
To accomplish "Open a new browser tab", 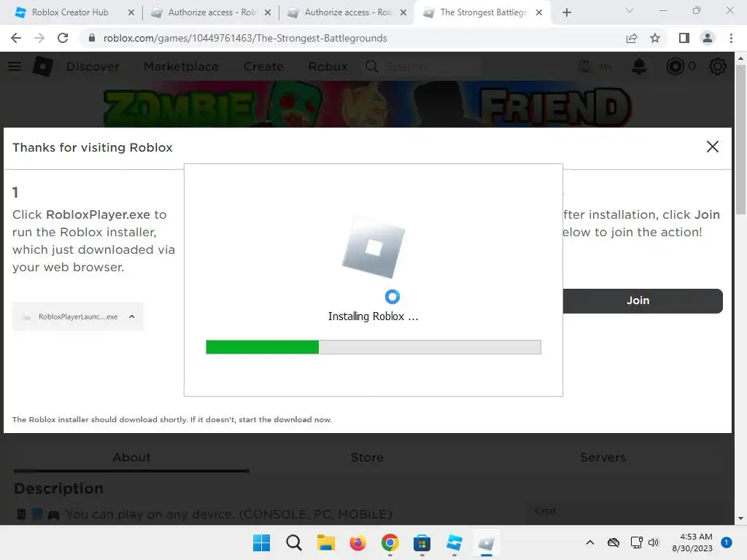I will pyautogui.click(x=566, y=13).
